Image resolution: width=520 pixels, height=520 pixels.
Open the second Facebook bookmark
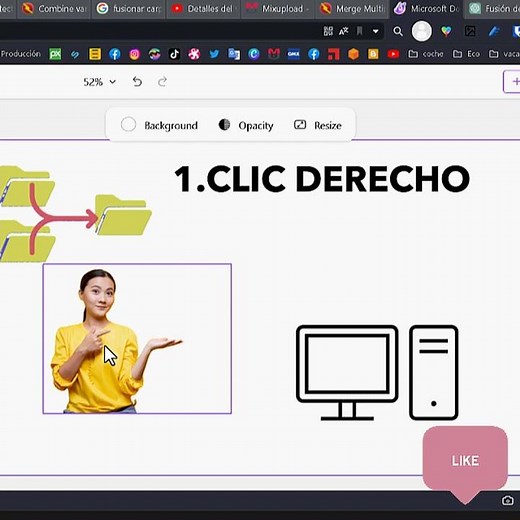pos(314,54)
